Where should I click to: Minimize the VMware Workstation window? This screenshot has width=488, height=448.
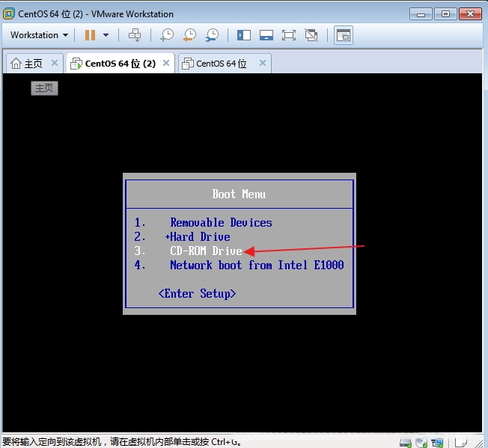pyautogui.click(x=421, y=14)
